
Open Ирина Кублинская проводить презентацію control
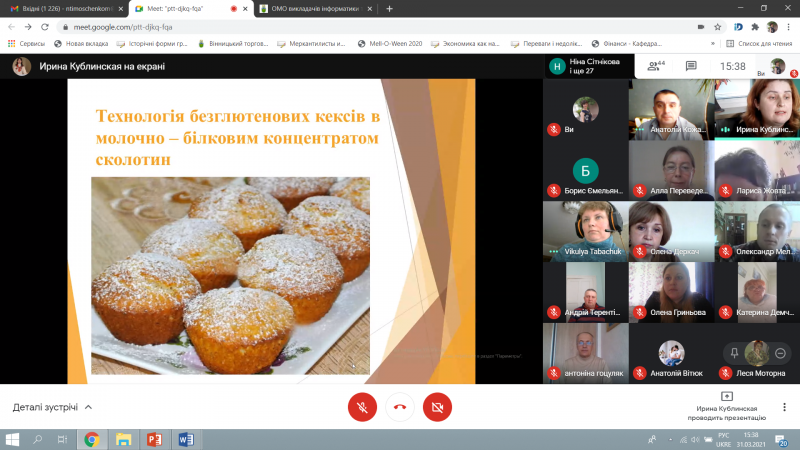coord(727,407)
